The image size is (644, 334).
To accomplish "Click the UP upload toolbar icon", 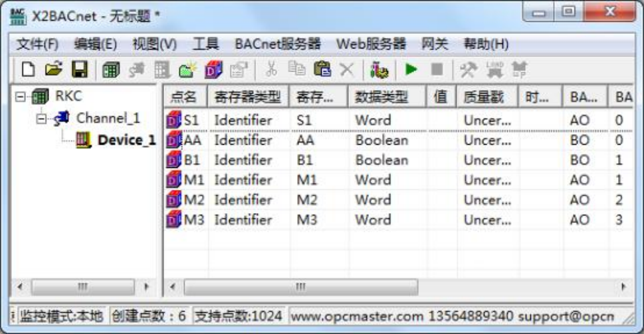I will pos(520,70).
